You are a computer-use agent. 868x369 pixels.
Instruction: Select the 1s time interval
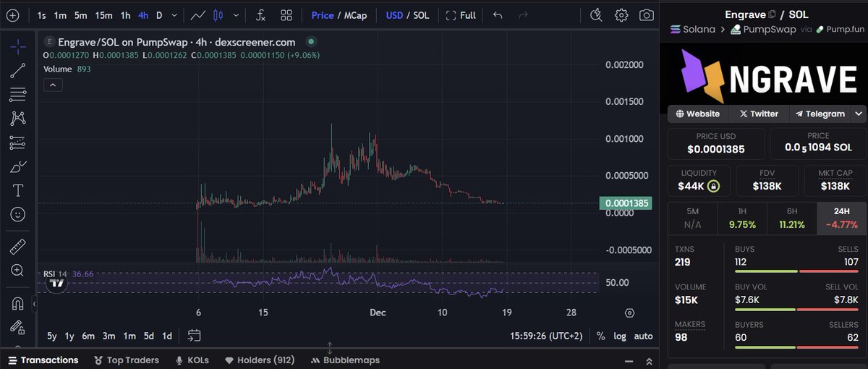[x=42, y=15]
